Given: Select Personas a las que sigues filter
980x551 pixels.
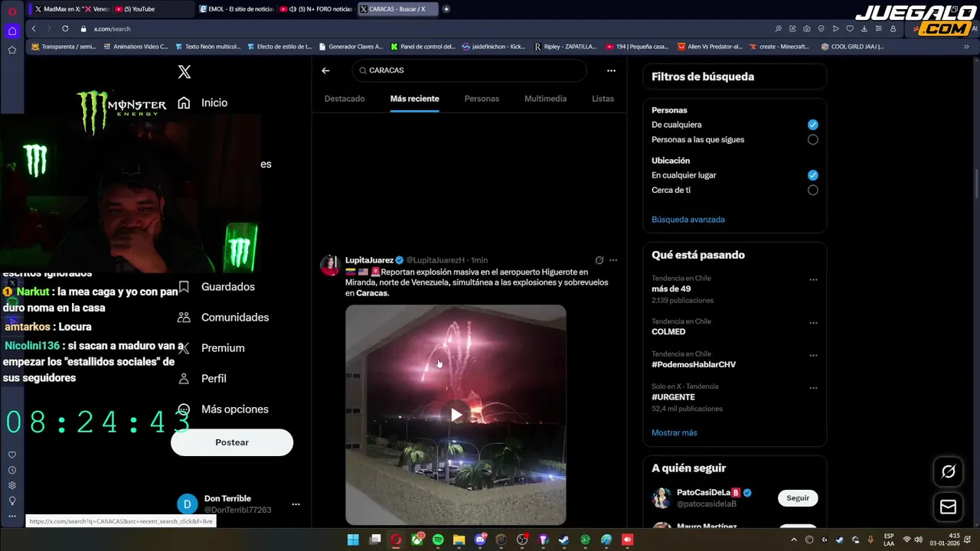Looking at the screenshot, I should tap(813, 140).
